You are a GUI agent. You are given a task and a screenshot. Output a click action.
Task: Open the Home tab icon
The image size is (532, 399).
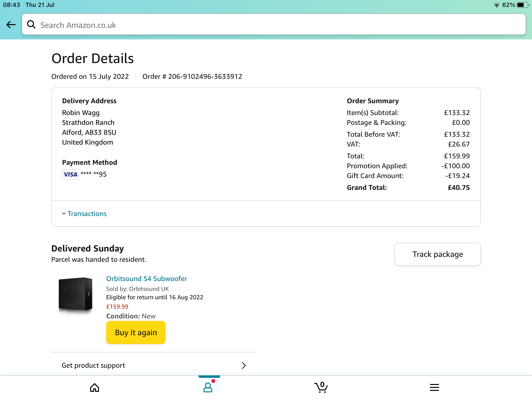[95, 387]
